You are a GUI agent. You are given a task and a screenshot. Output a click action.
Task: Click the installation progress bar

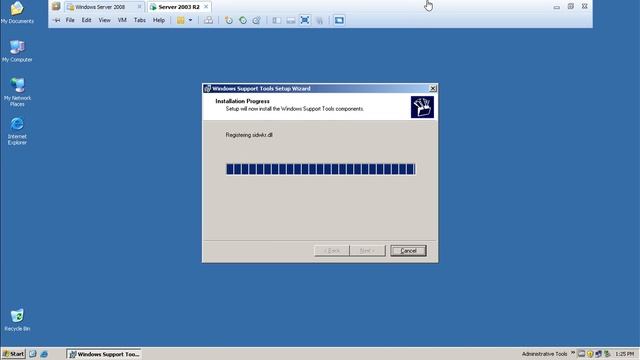(x=321, y=169)
